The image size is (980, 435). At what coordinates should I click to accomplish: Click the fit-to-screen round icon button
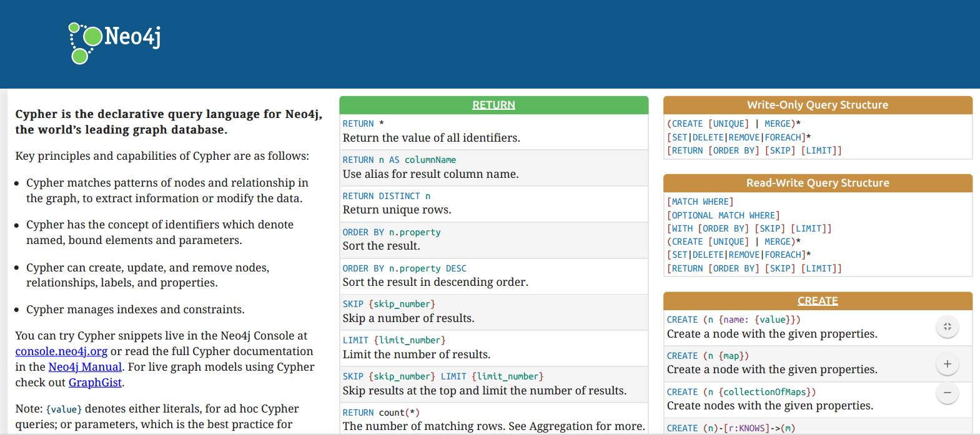pyautogui.click(x=947, y=326)
